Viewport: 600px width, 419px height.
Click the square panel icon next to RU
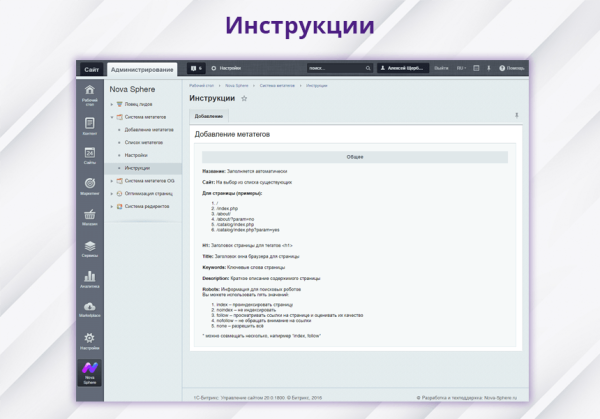pos(476,68)
